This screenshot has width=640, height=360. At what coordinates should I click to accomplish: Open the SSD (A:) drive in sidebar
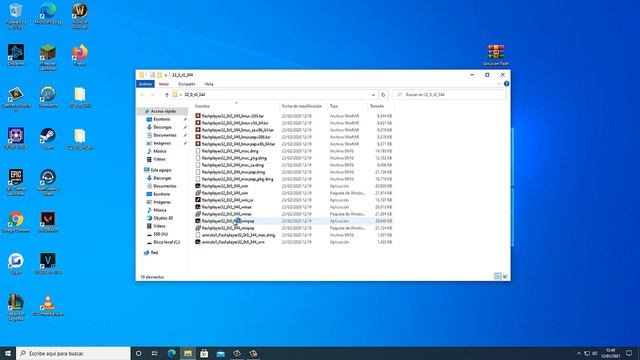(160, 234)
